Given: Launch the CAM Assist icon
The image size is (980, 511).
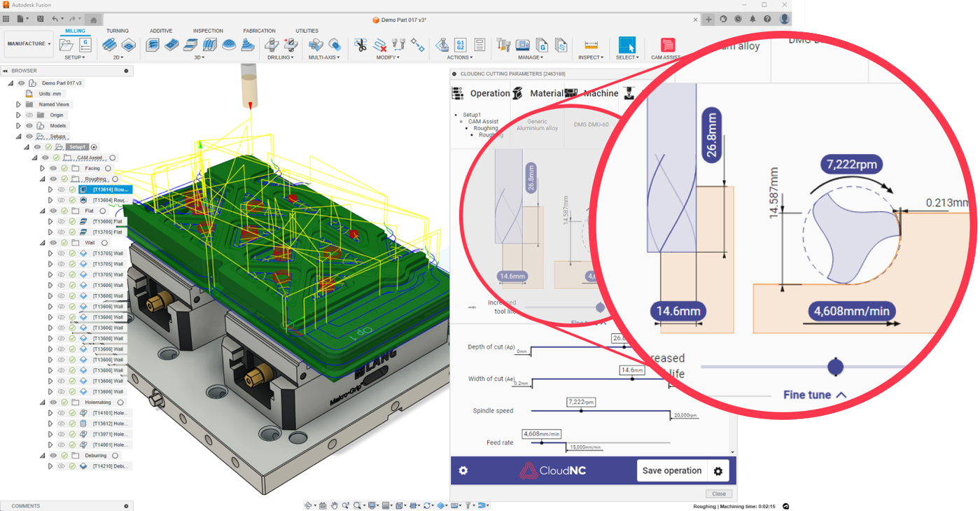Looking at the screenshot, I should point(668,45).
